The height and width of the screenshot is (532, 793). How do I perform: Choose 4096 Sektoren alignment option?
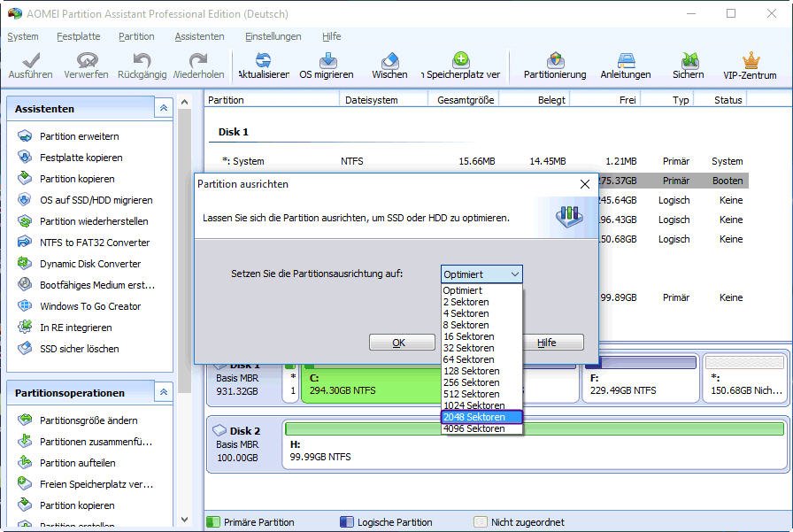481,428
